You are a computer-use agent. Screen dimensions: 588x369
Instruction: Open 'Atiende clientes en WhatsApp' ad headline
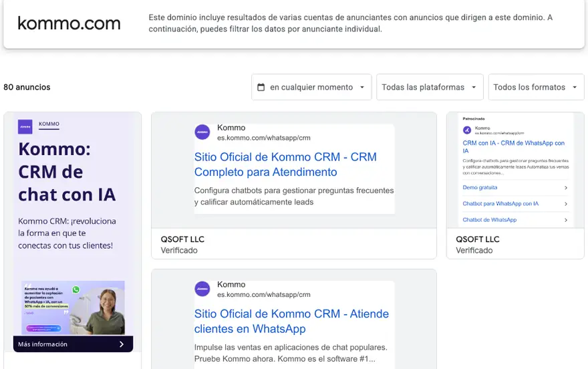click(x=291, y=321)
